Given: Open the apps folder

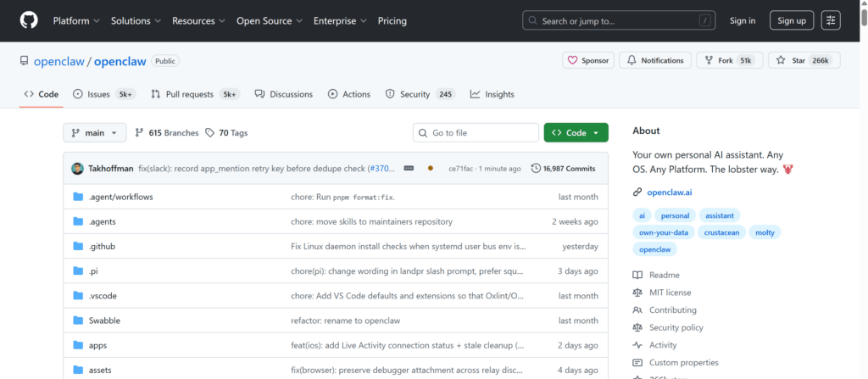Looking at the screenshot, I should tap(97, 345).
